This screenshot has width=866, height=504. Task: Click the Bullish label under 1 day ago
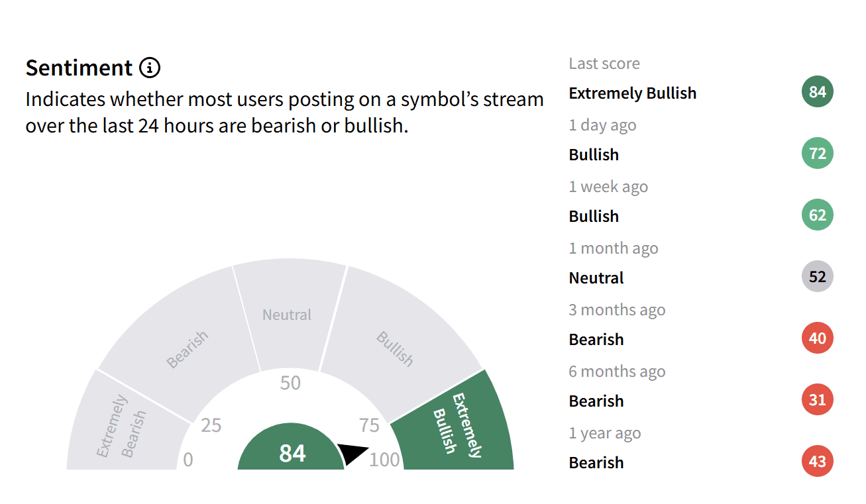[x=594, y=155]
